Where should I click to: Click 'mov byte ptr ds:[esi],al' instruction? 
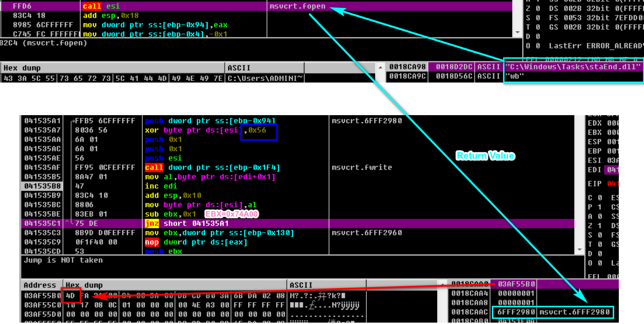tap(201, 205)
